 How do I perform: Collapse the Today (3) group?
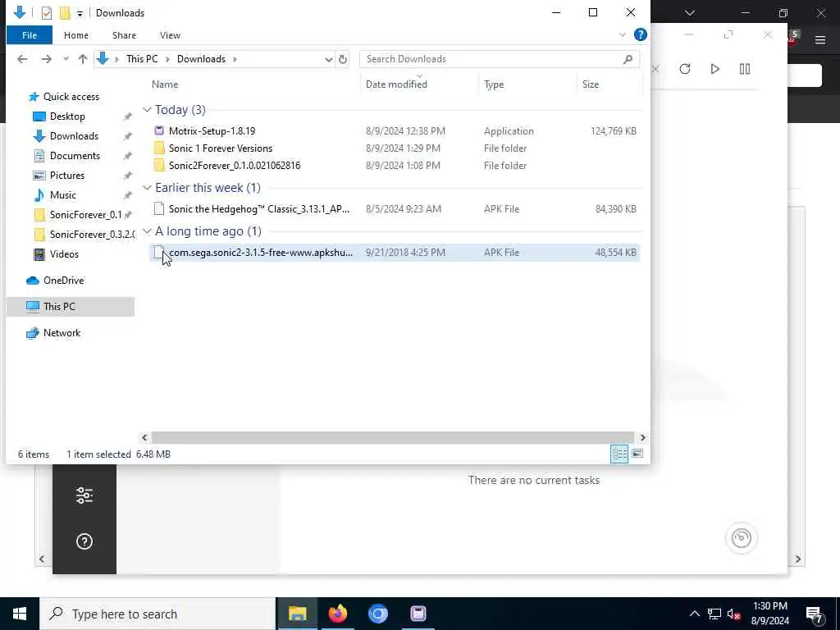147,110
